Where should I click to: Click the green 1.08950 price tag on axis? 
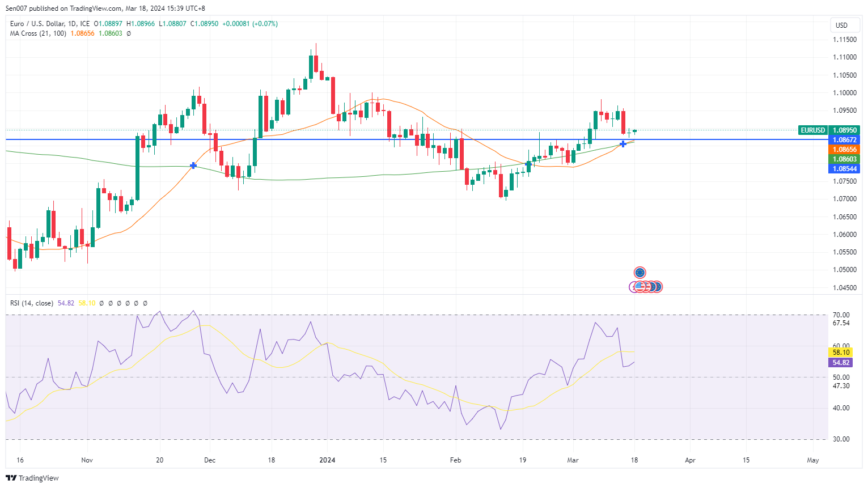coord(845,130)
